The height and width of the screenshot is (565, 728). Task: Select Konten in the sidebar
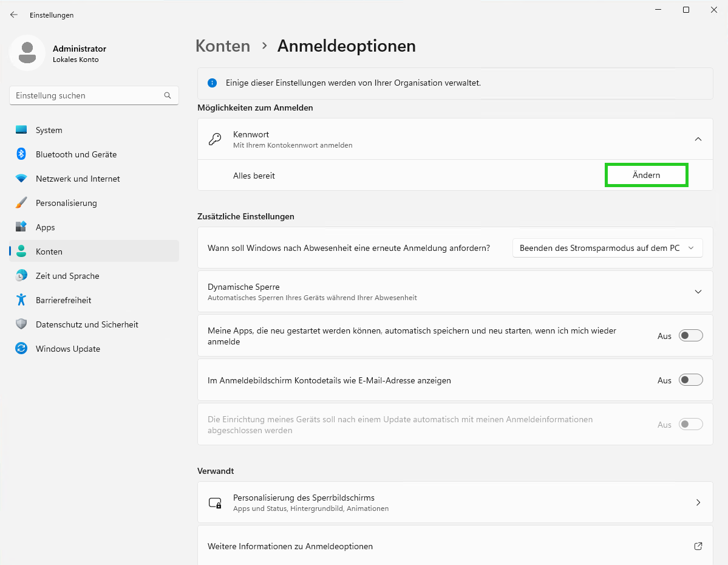49,251
